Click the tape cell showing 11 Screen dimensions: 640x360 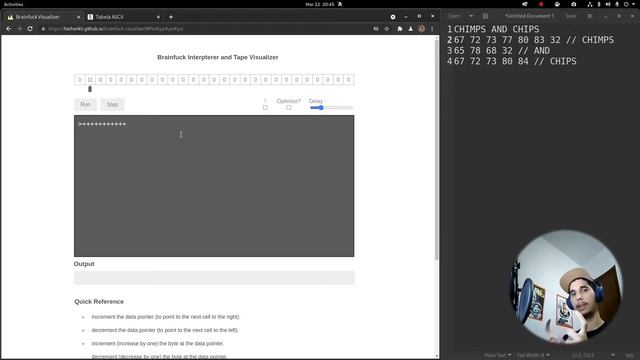[90, 80]
